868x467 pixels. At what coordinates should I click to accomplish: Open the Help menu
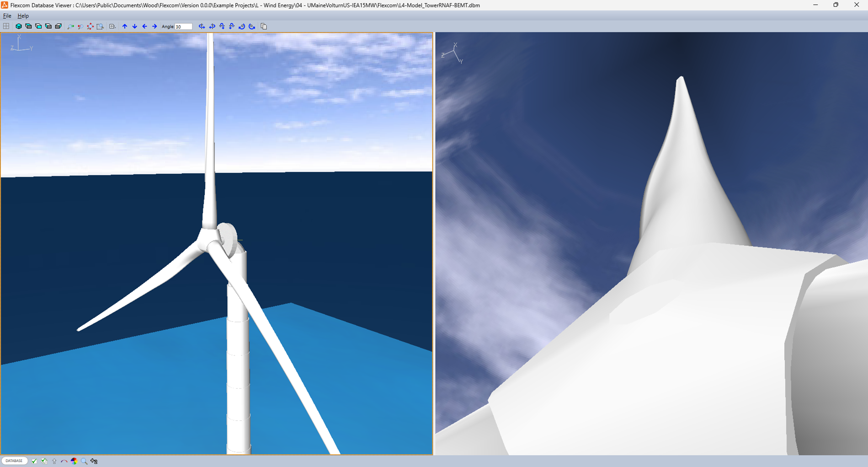(x=23, y=16)
